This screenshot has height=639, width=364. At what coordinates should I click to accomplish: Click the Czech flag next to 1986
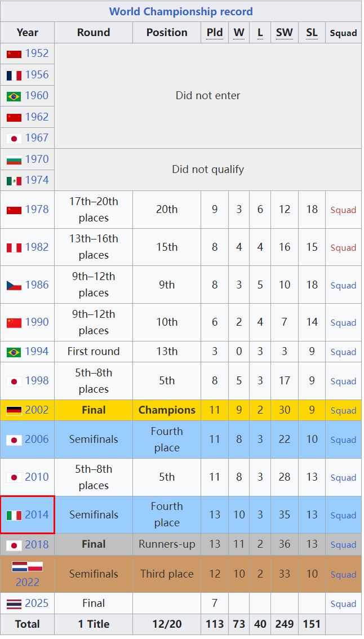tap(14, 285)
